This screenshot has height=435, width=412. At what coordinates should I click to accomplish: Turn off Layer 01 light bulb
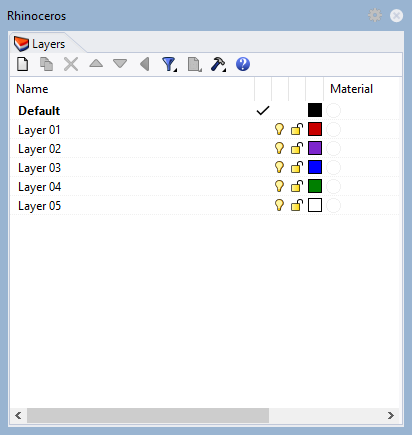pos(279,129)
